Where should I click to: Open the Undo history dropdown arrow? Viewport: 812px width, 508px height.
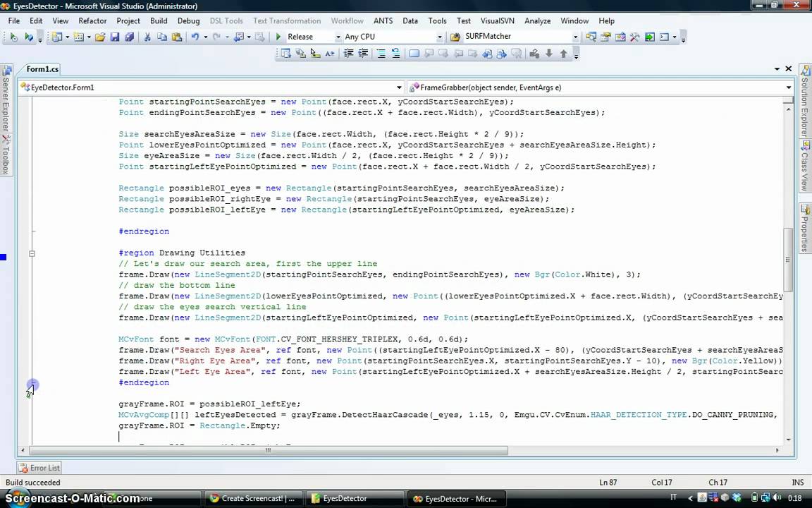click(206, 37)
